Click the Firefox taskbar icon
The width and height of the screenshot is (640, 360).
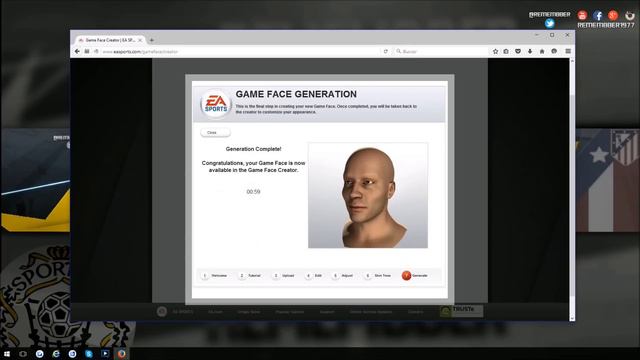pyautogui.click(x=121, y=353)
